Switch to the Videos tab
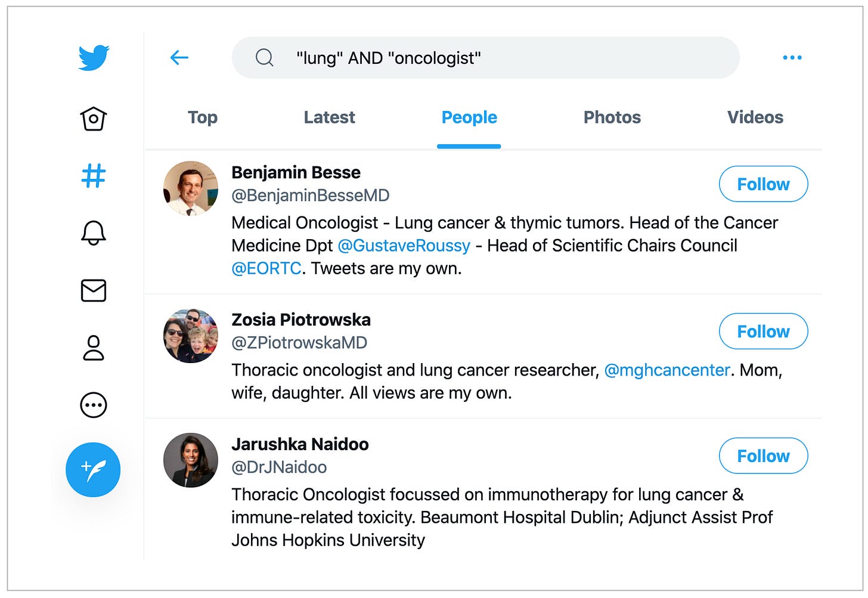 755,117
